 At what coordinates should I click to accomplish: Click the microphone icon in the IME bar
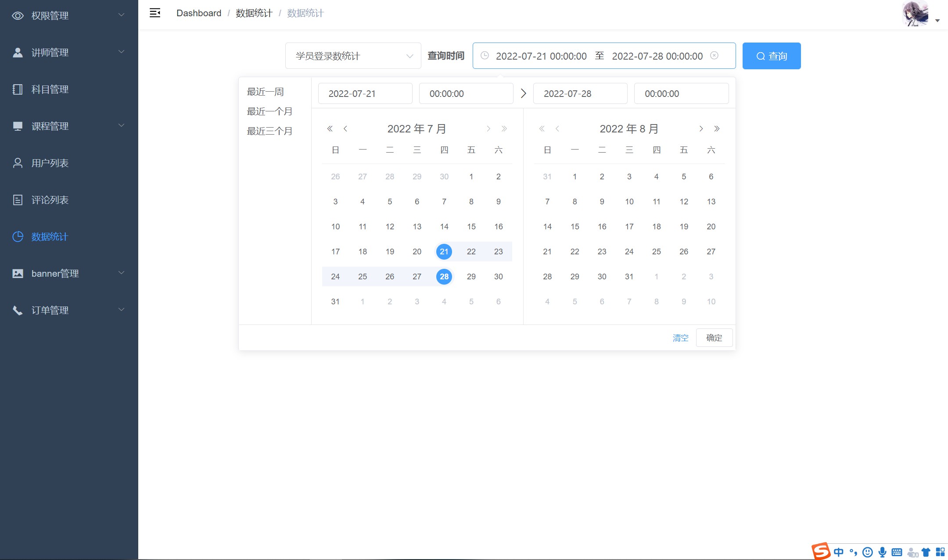[x=882, y=552]
